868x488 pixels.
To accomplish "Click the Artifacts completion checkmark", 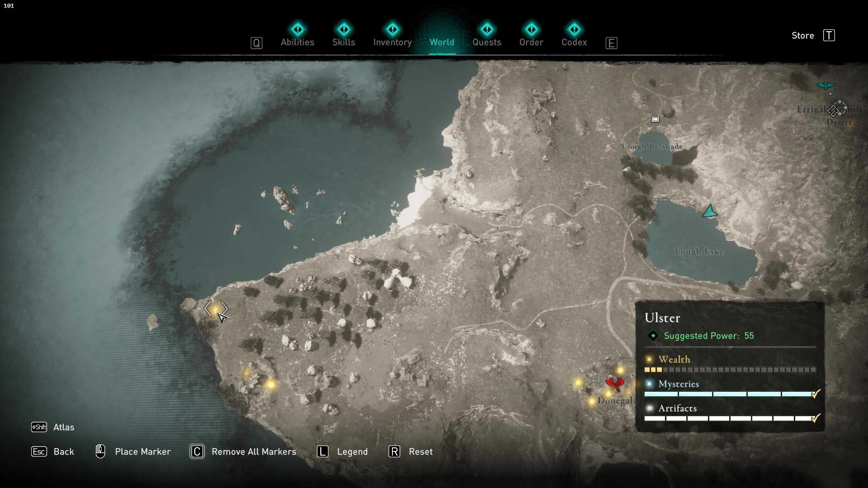I will pos(816,418).
